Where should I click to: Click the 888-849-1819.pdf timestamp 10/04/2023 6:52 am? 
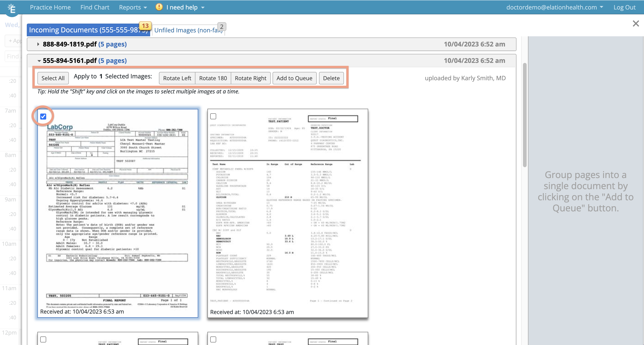pyautogui.click(x=474, y=44)
